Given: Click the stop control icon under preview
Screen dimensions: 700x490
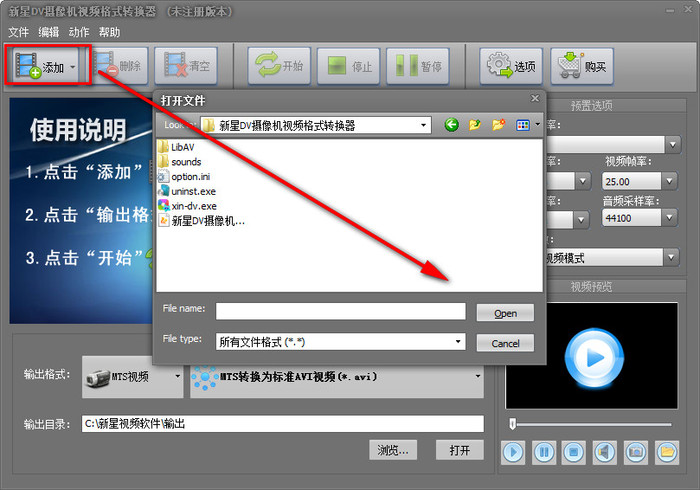Looking at the screenshot, I should pos(574,453).
